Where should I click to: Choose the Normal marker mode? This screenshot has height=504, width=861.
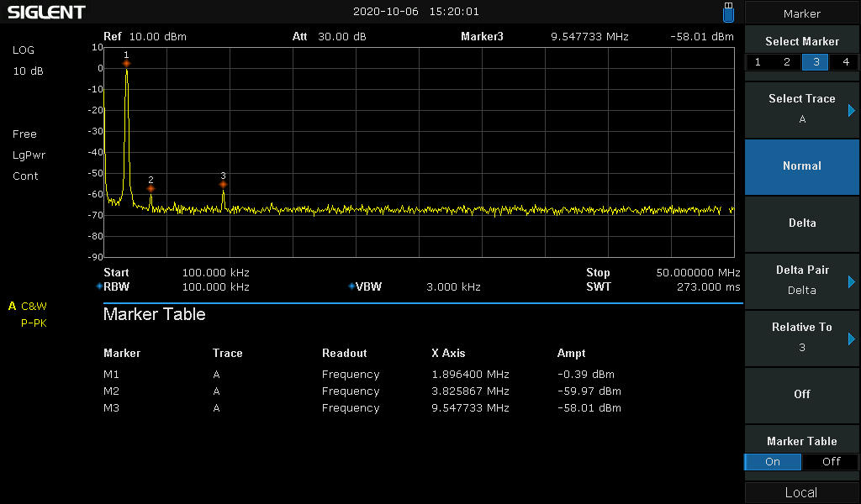coord(801,166)
